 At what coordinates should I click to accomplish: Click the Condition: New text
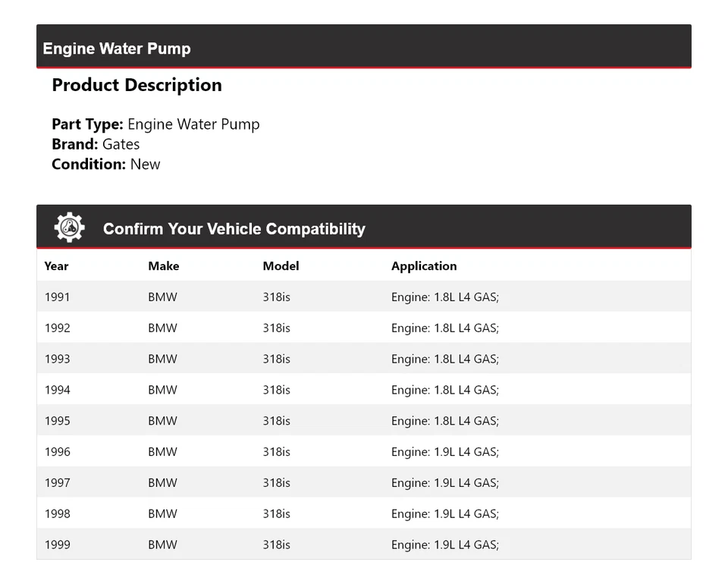click(106, 164)
